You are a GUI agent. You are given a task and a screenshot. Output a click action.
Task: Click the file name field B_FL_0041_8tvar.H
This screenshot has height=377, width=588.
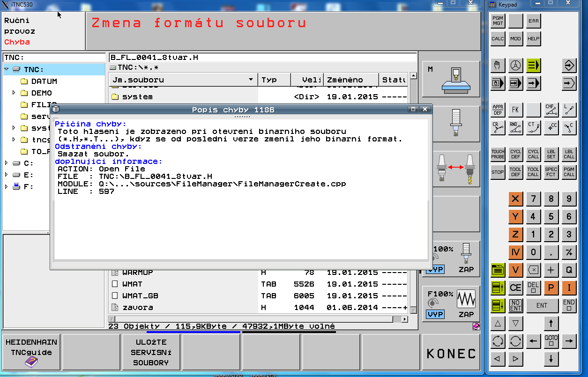coord(262,58)
